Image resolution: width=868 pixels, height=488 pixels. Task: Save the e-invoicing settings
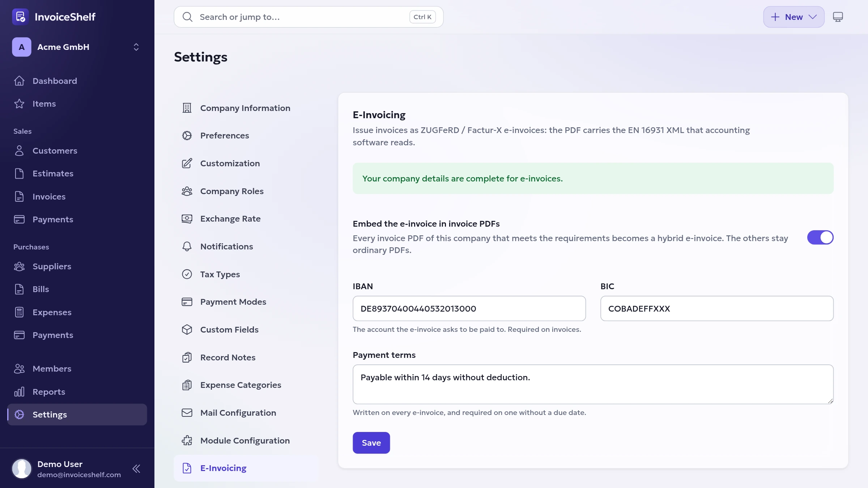point(371,443)
